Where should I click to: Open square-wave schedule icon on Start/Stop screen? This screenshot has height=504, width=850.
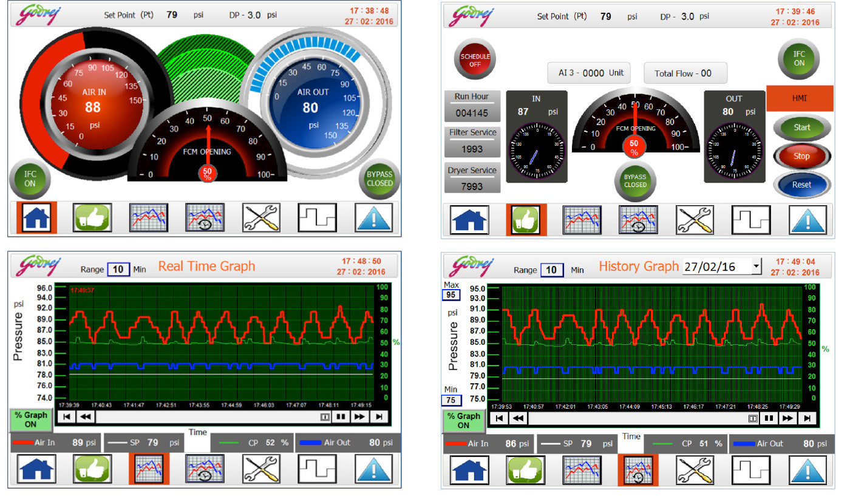751,220
